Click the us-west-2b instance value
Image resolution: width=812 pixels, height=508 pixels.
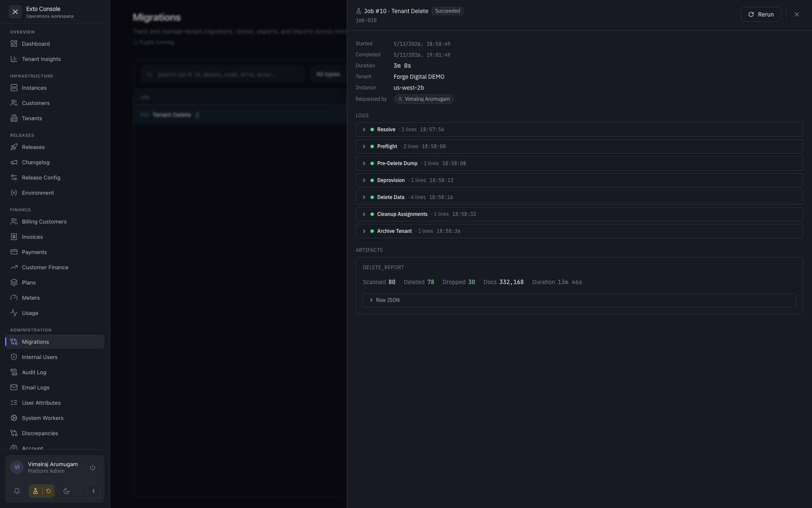click(409, 88)
